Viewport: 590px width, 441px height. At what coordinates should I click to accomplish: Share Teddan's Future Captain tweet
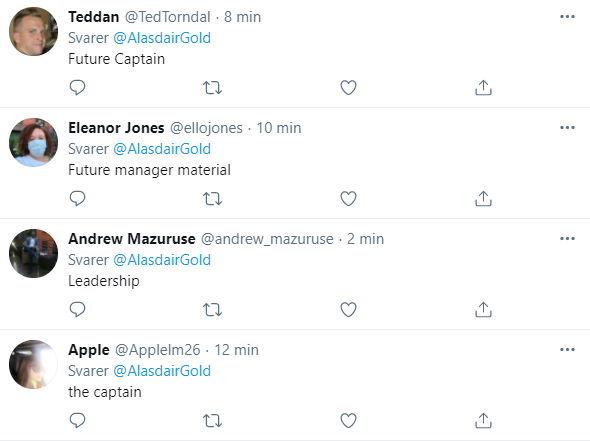tap(484, 87)
